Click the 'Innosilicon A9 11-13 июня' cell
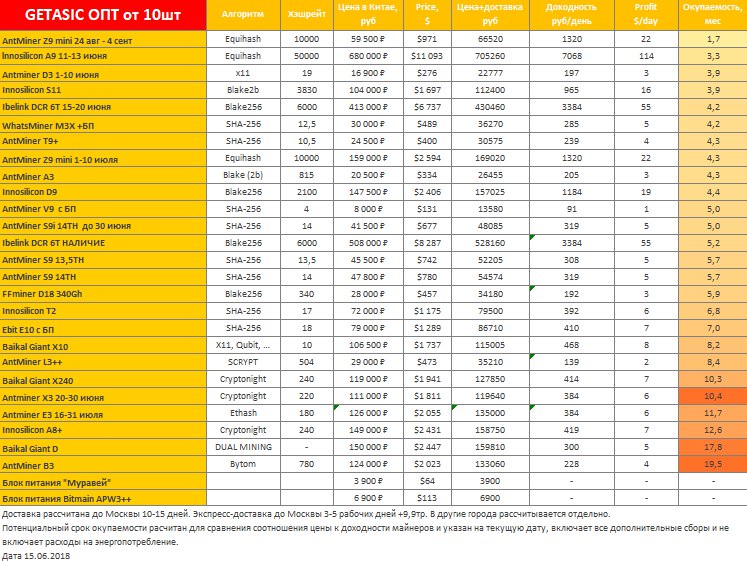 click(103, 56)
